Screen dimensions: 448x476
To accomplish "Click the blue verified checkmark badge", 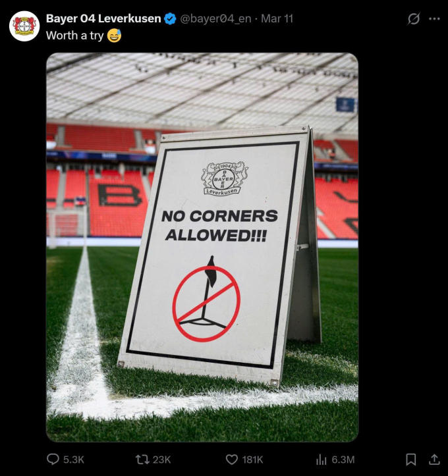I will [170, 19].
